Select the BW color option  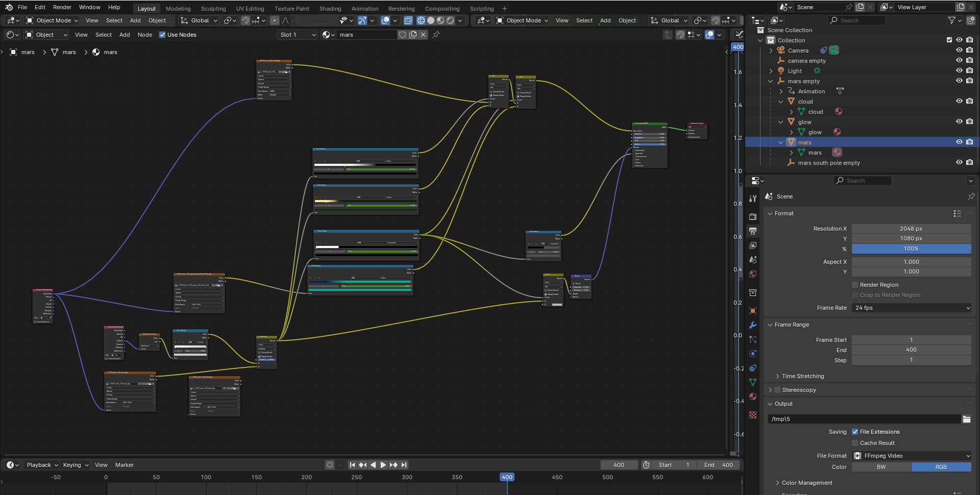click(x=881, y=467)
